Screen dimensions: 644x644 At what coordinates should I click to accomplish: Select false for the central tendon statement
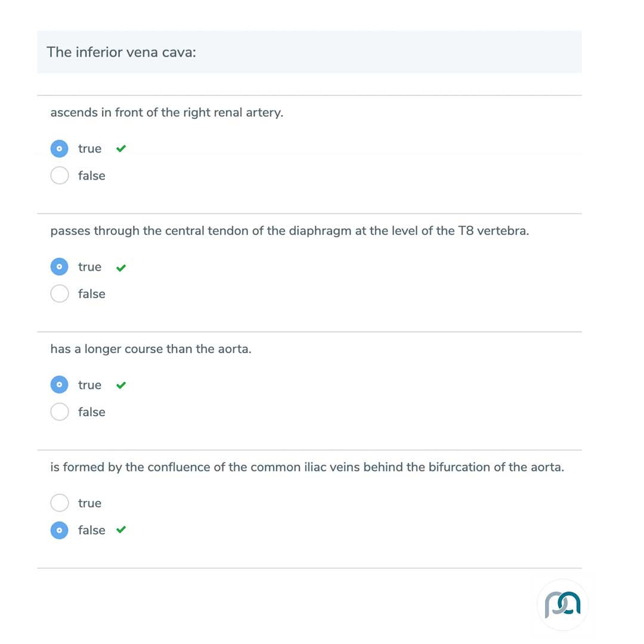59,293
